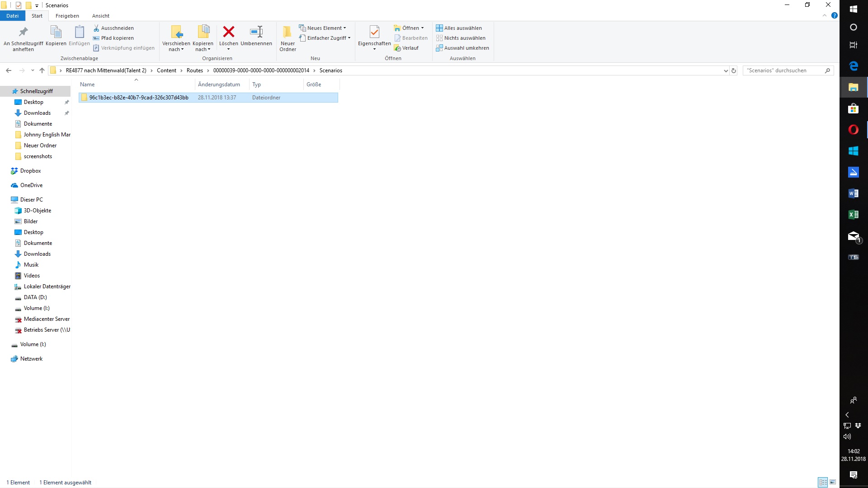Click the red Löschen delete icon
The image size is (868, 488).
tap(229, 32)
